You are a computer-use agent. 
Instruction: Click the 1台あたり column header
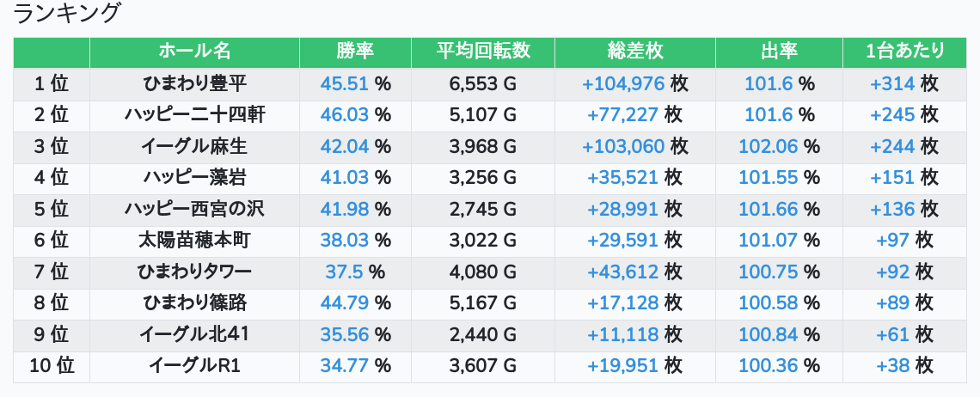[x=905, y=52]
